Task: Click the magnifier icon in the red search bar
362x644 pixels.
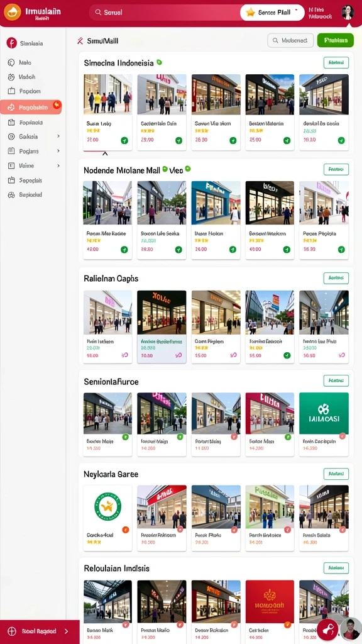Action: click(98, 13)
